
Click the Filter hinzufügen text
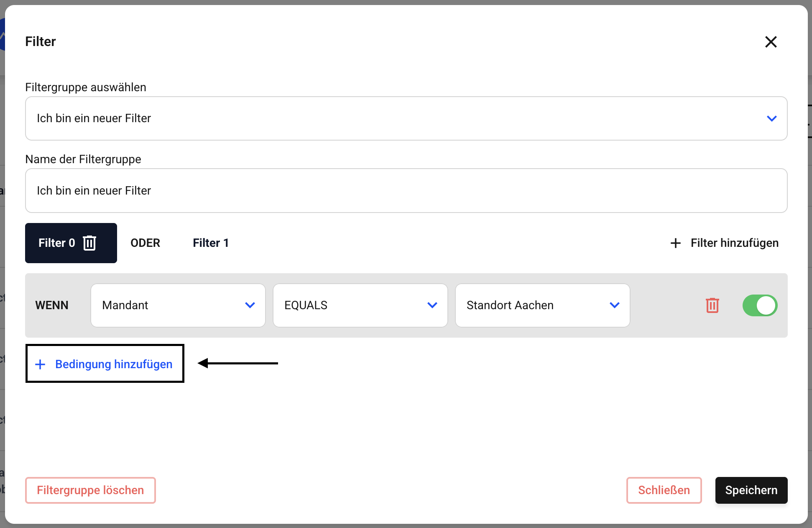click(x=734, y=243)
